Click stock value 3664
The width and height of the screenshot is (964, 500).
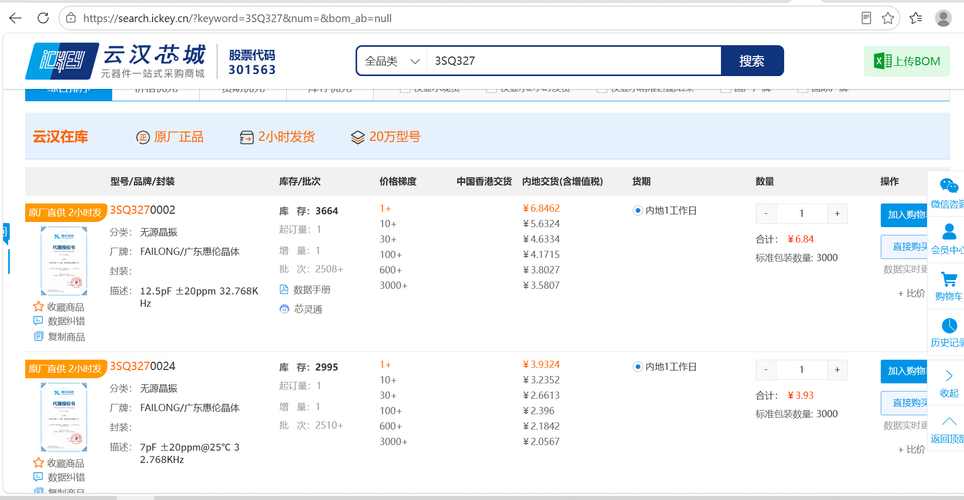click(x=326, y=211)
